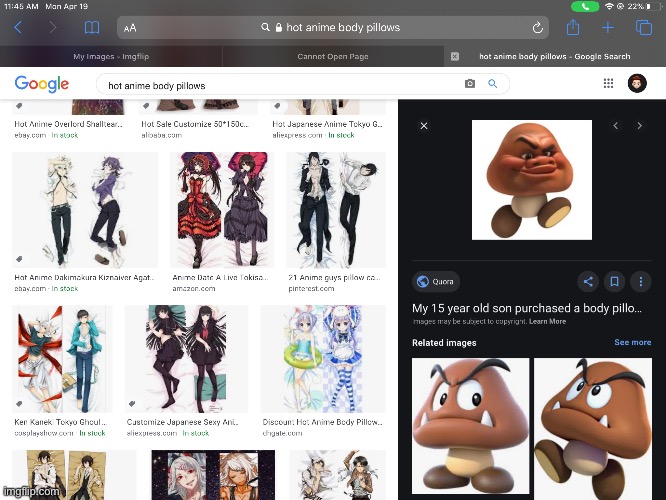Tap the green phone call indicator
The width and height of the screenshot is (666, 500).
[585, 6]
